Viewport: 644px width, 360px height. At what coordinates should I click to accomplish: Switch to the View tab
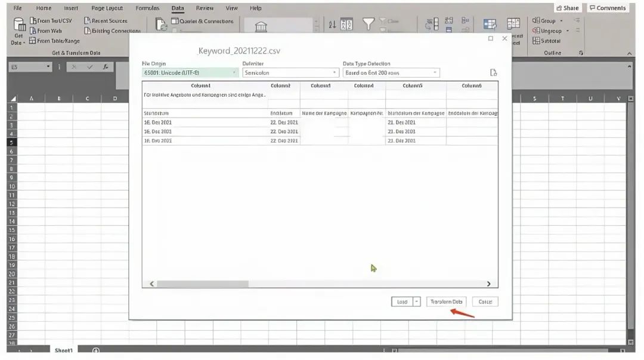pyautogui.click(x=231, y=8)
